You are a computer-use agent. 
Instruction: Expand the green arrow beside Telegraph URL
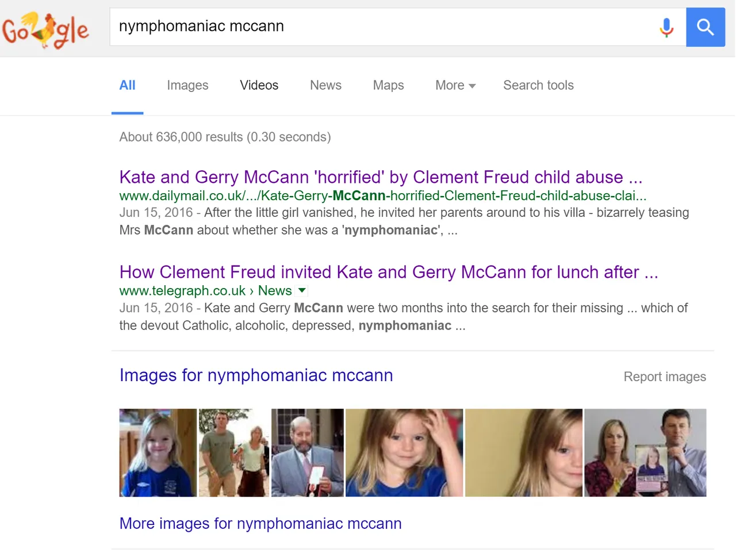302,290
